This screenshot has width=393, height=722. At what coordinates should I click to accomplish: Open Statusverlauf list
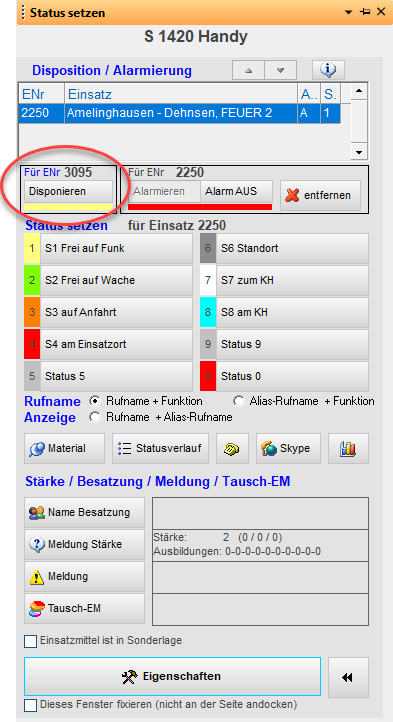tap(160, 448)
